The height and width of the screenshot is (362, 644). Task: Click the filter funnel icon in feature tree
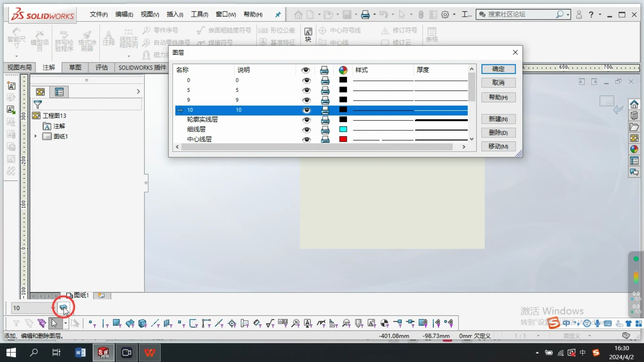click(x=38, y=105)
